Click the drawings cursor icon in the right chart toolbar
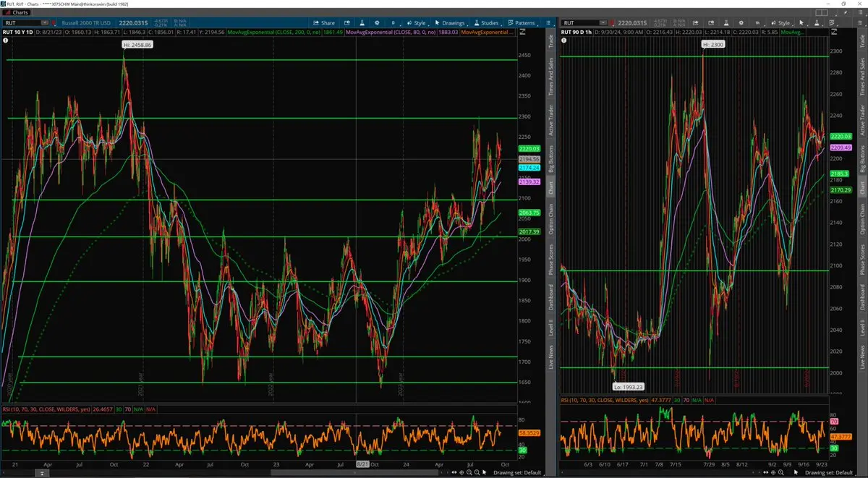 pyautogui.click(x=802, y=23)
